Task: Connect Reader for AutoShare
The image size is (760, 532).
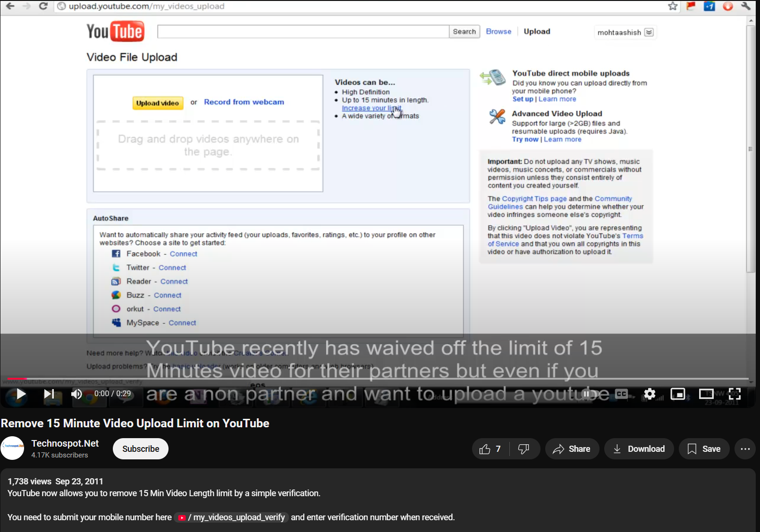Action: pyautogui.click(x=174, y=282)
